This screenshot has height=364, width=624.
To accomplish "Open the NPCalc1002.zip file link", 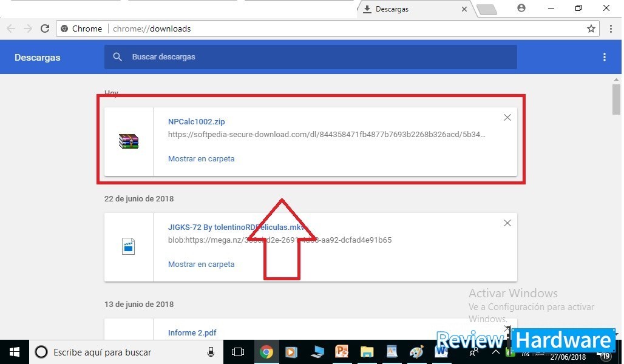I will (x=197, y=122).
